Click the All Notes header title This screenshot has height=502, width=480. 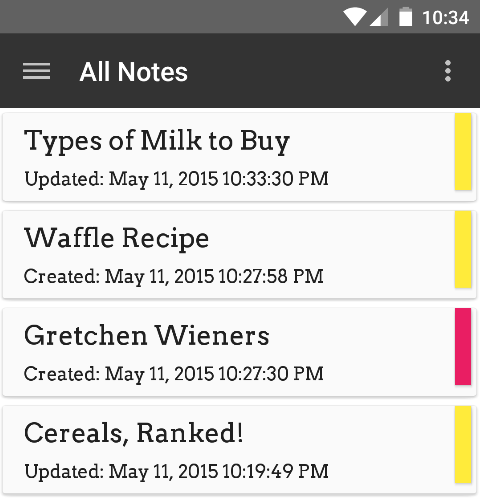pos(133,72)
